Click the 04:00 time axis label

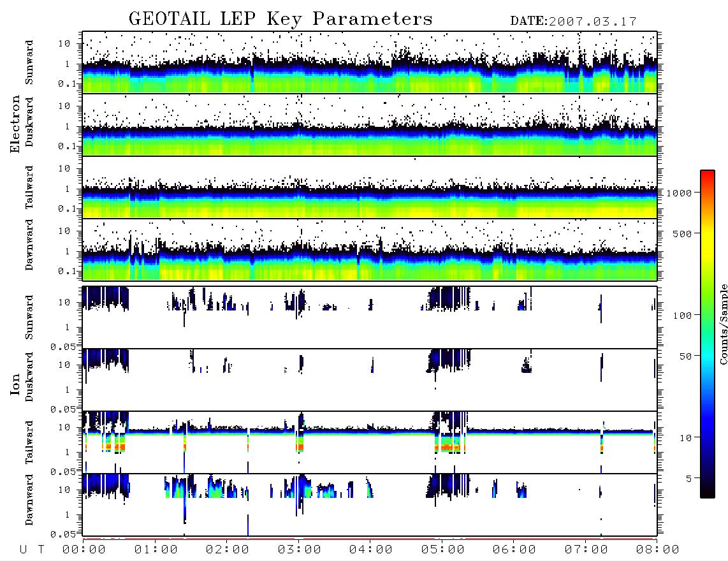pyautogui.click(x=371, y=550)
